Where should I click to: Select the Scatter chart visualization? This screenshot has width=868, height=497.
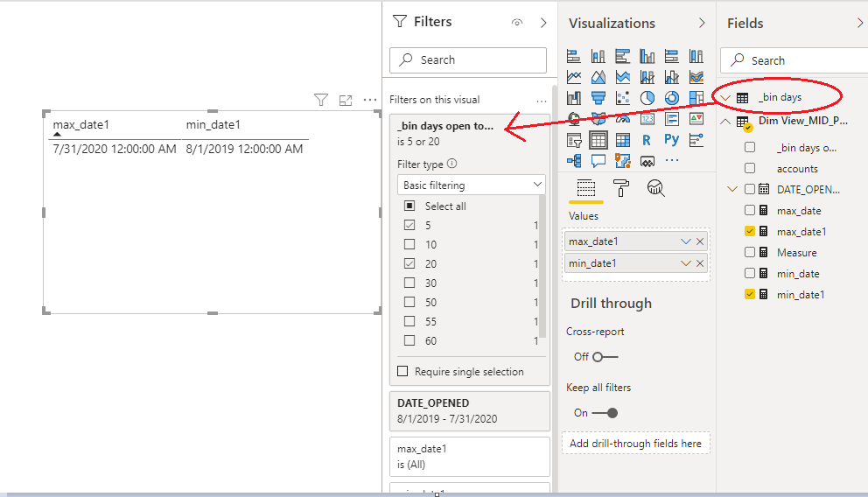tap(623, 98)
